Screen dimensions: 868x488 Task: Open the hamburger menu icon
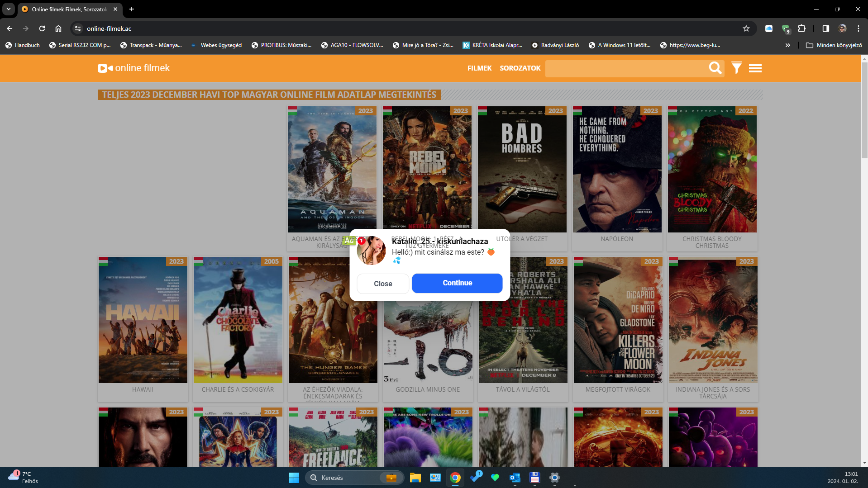(755, 68)
